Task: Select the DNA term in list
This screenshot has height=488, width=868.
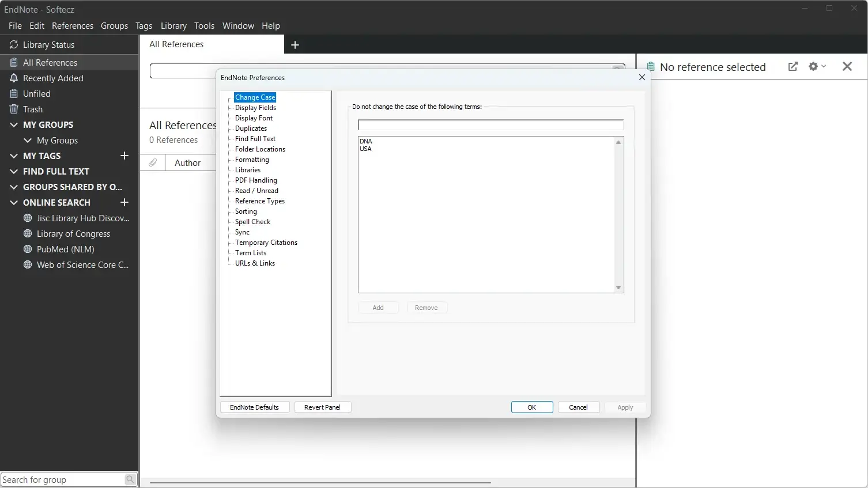Action: click(x=366, y=141)
